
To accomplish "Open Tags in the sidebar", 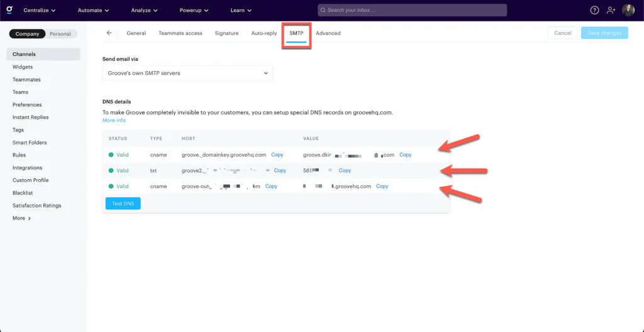I will click(x=18, y=130).
